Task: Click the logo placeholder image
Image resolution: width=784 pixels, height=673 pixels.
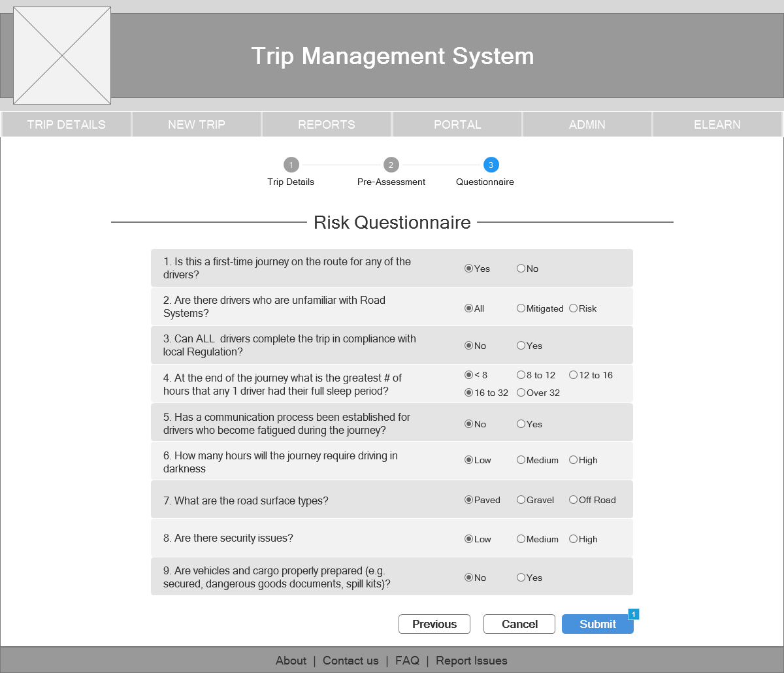Action: pyautogui.click(x=62, y=56)
